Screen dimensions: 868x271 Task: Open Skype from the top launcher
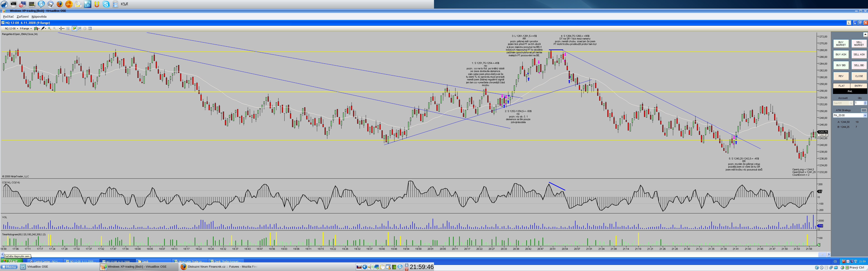pyautogui.click(x=106, y=4)
